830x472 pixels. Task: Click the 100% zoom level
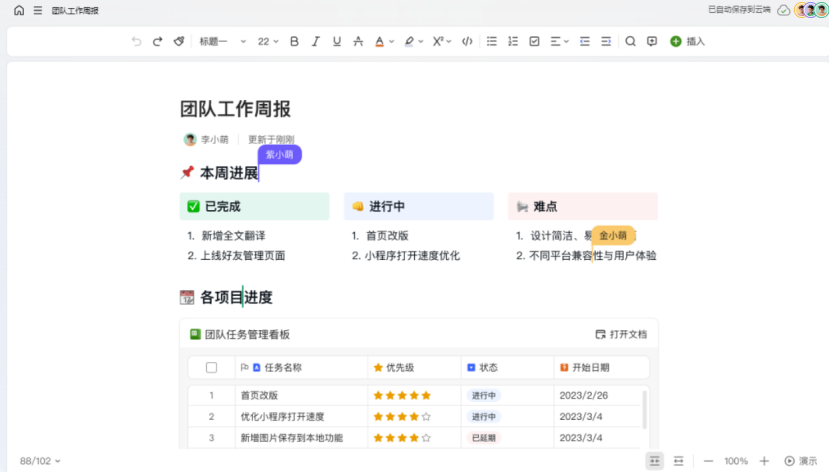click(736, 461)
